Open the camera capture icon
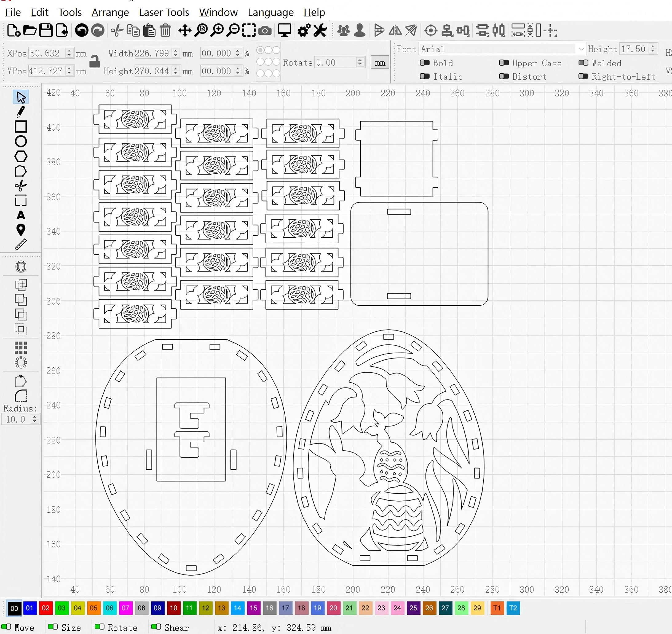The height and width of the screenshot is (634, 672). pos(265,31)
